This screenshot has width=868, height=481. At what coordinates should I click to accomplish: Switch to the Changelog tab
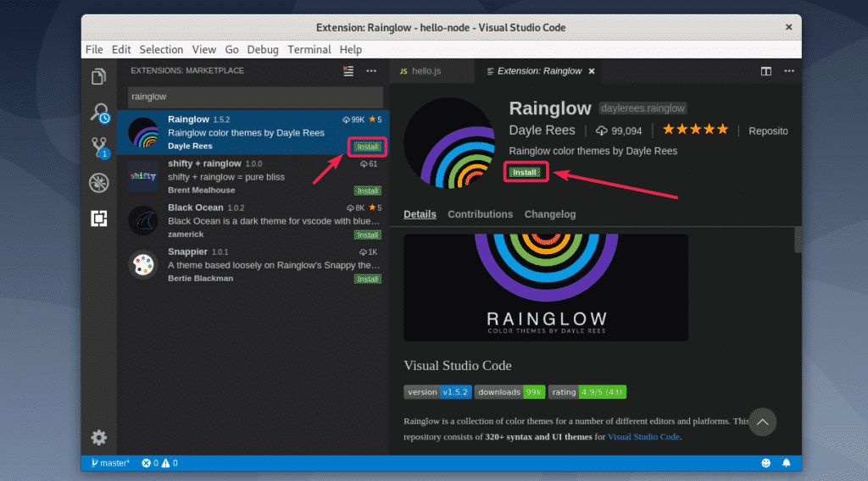point(549,214)
